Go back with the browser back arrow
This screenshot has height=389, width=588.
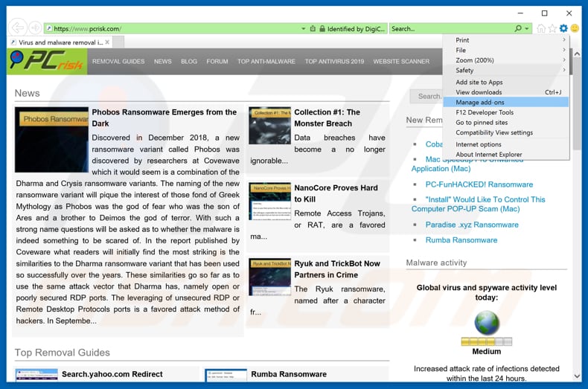(17, 28)
